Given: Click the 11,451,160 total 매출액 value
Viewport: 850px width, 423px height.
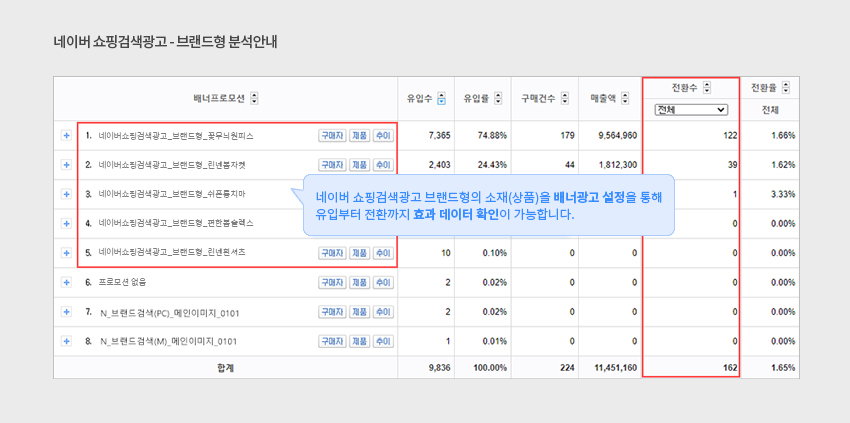Looking at the screenshot, I should (x=615, y=368).
